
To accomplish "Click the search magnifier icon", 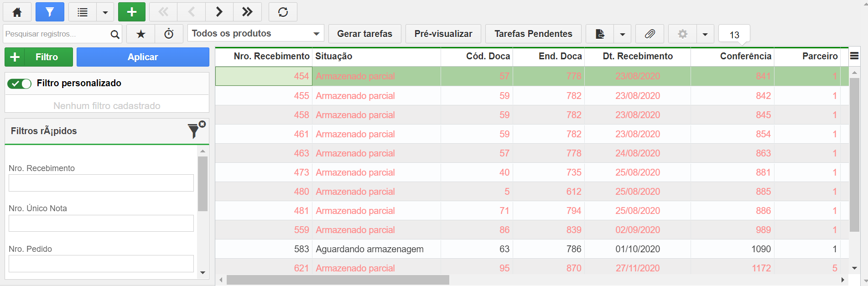I will pos(115,34).
